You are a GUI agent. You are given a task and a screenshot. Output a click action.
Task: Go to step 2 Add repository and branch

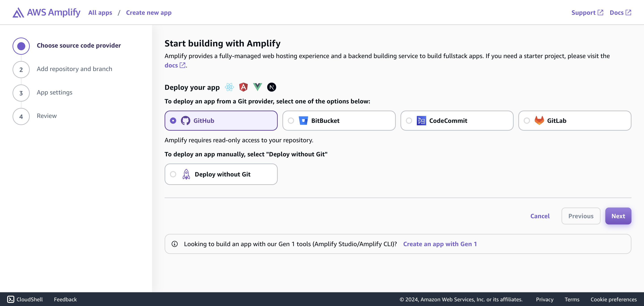pos(74,69)
